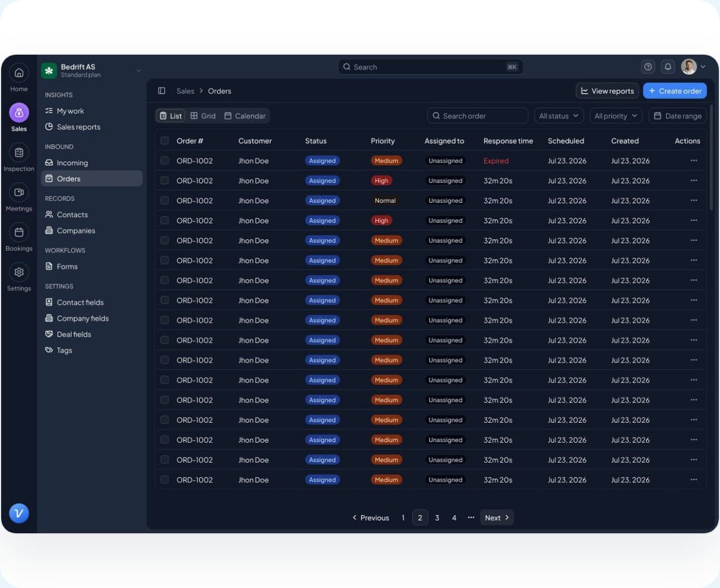720x588 pixels.
Task: Go to page 3
Action: [x=437, y=517]
